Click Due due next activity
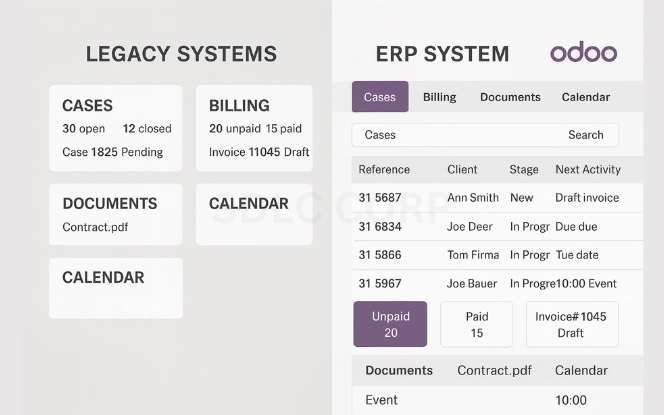This screenshot has height=415, width=664. pos(576,227)
